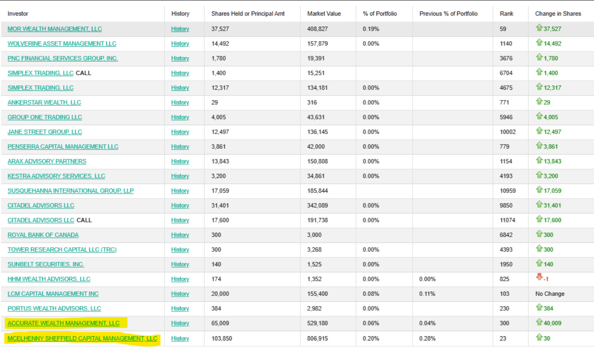Screen dimensions: 594x364
Task: Click green up arrow in Royal Bank of Canada row
Action: point(539,234)
